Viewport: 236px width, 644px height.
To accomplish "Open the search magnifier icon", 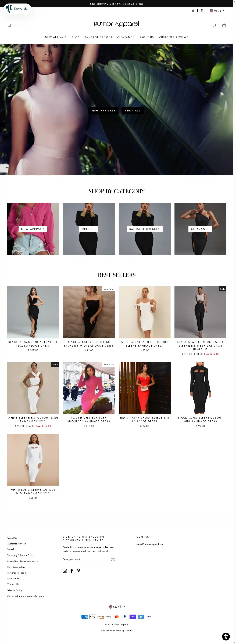I will point(9,26).
